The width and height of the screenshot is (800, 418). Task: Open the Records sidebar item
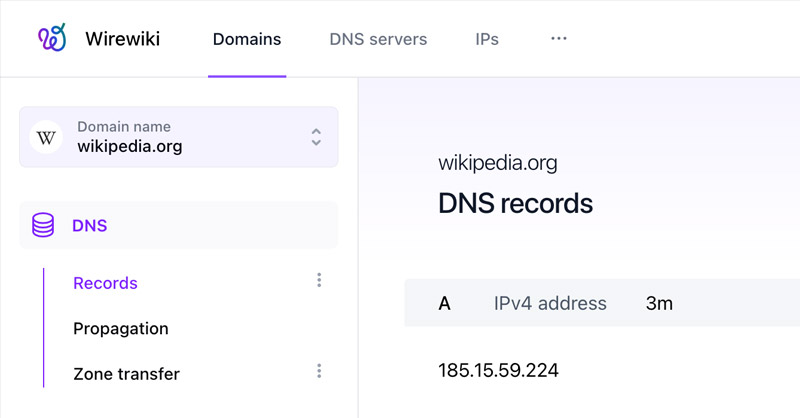click(x=105, y=283)
